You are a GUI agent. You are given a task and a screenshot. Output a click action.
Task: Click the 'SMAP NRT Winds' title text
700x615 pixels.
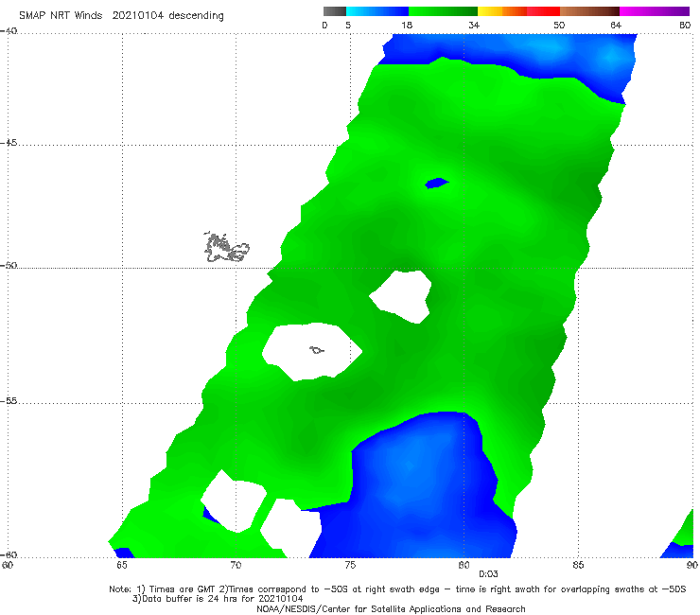(x=61, y=16)
